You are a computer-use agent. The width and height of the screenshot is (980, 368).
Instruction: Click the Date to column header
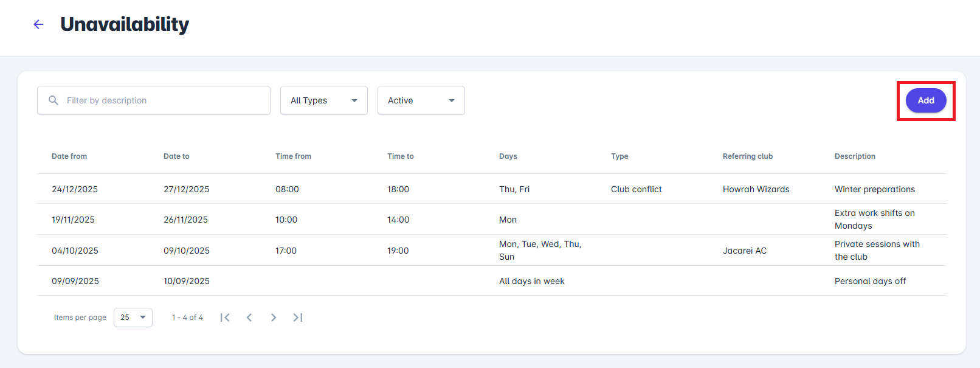pyautogui.click(x=176, y=156)
